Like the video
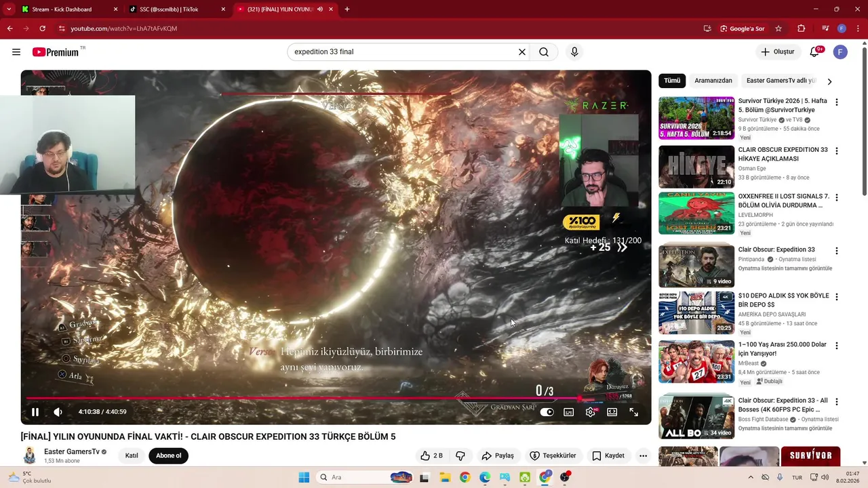This screenshot has height=488, width=868. click(431, 455)
